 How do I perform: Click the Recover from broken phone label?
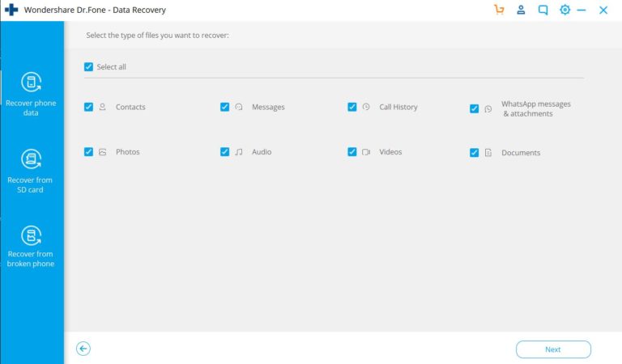click(x=31, y=259)
